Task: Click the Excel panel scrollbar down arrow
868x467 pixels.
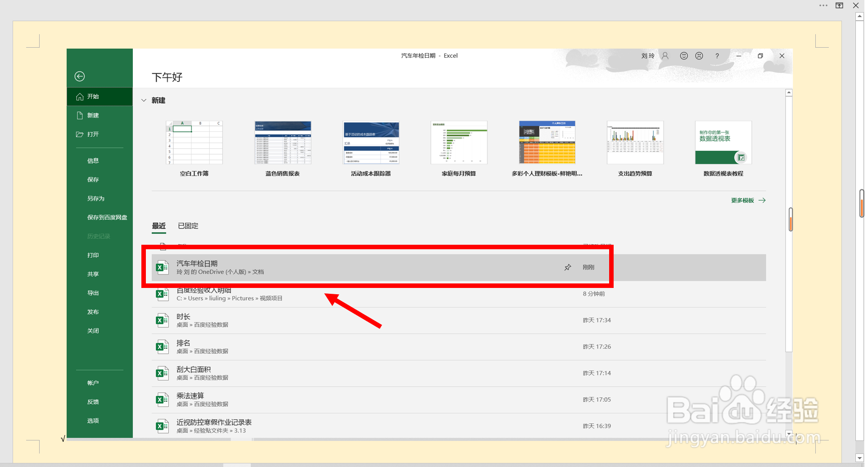Action: [x=789, y=434]
